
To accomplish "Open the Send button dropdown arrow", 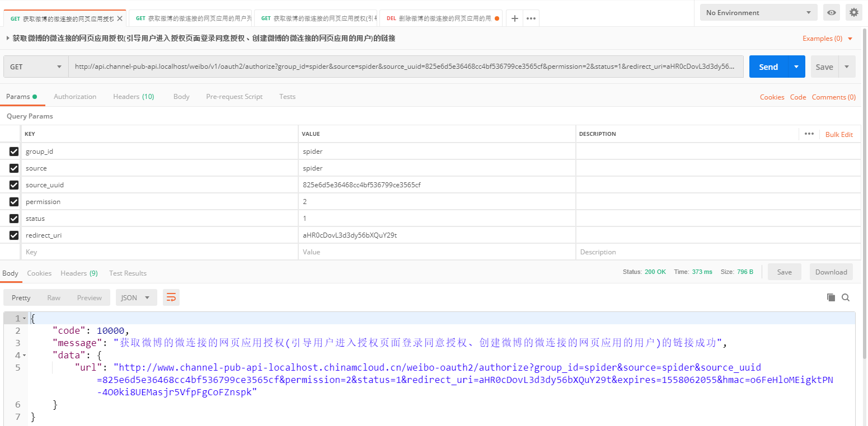I will click(796, 67).
